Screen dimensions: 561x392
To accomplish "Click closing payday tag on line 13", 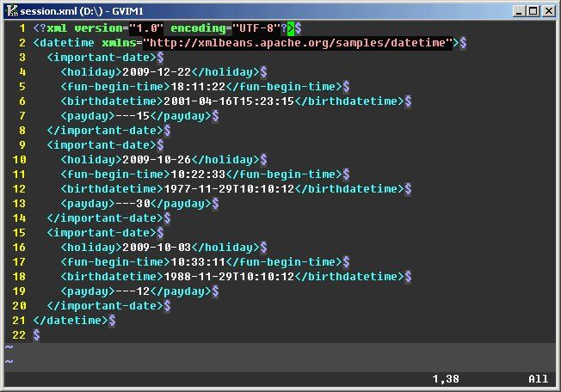I will [x=181, y=204].
